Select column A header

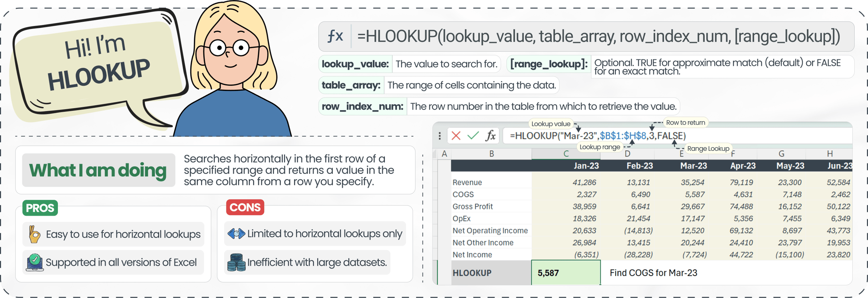pyautogui.click(x=444, y=154)
